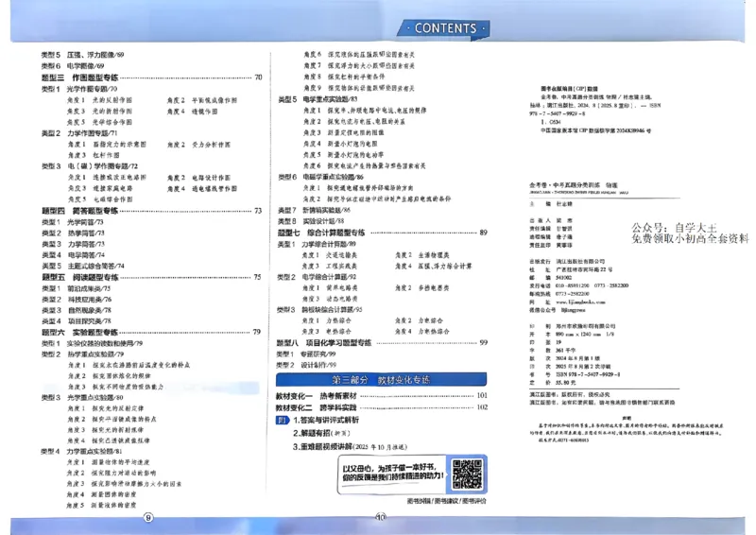Click the "图书纠错/图书建议/图书评价" caption
Viewport: 756px width, 535px height.
(446, 501)
